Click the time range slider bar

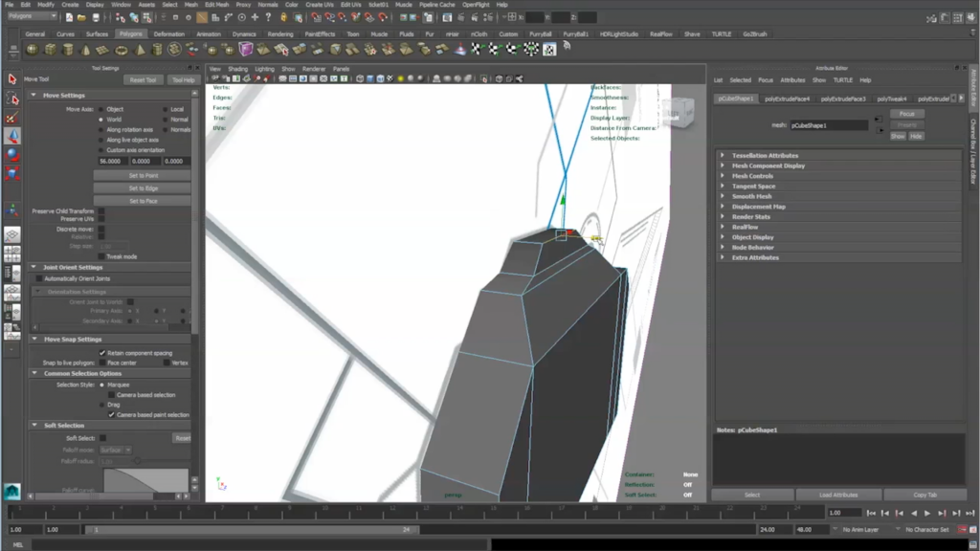252,530
